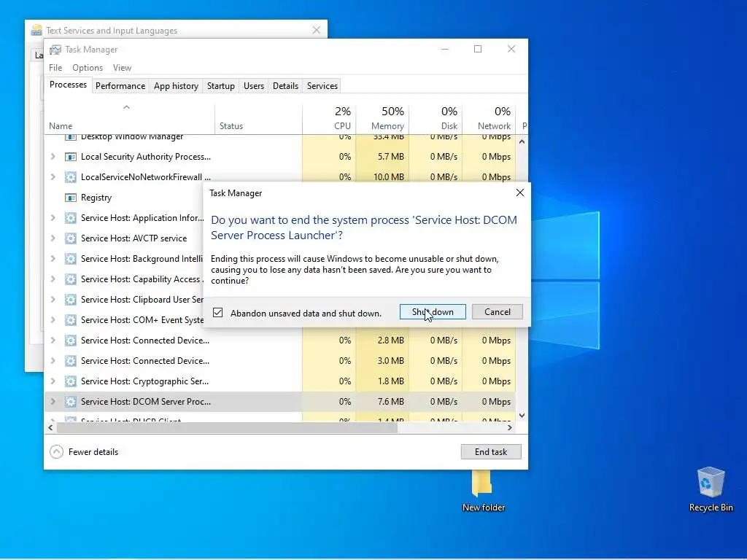
Task: Uncheck Abandon unsaved data and shut down
Action: [217, 313]
